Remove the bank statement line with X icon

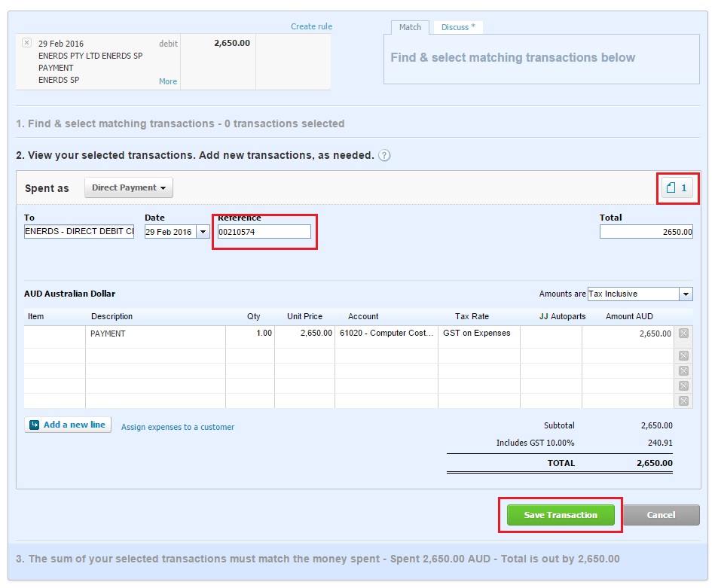click(x=27, y=43)
